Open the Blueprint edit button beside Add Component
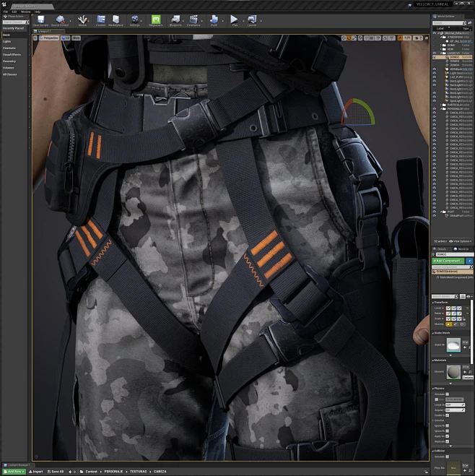Viewport: 475px width, 476px height. point(469,261)
